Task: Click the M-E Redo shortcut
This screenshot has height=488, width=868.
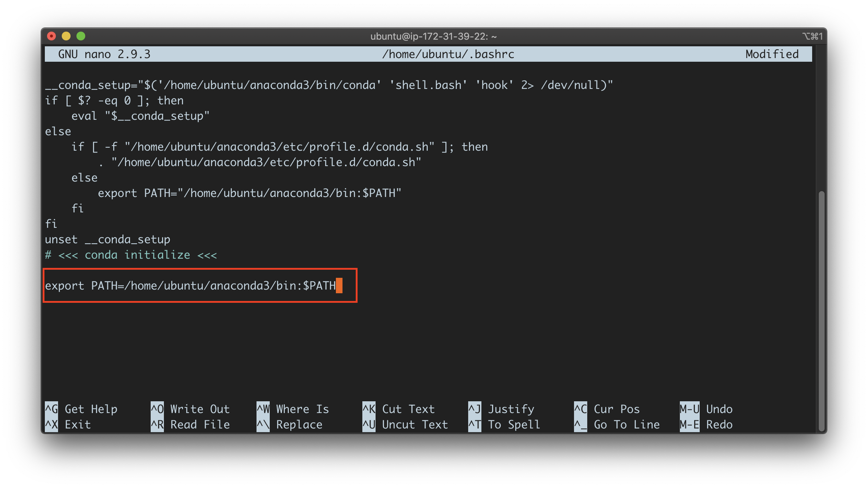Action: [x=706, y=424]
